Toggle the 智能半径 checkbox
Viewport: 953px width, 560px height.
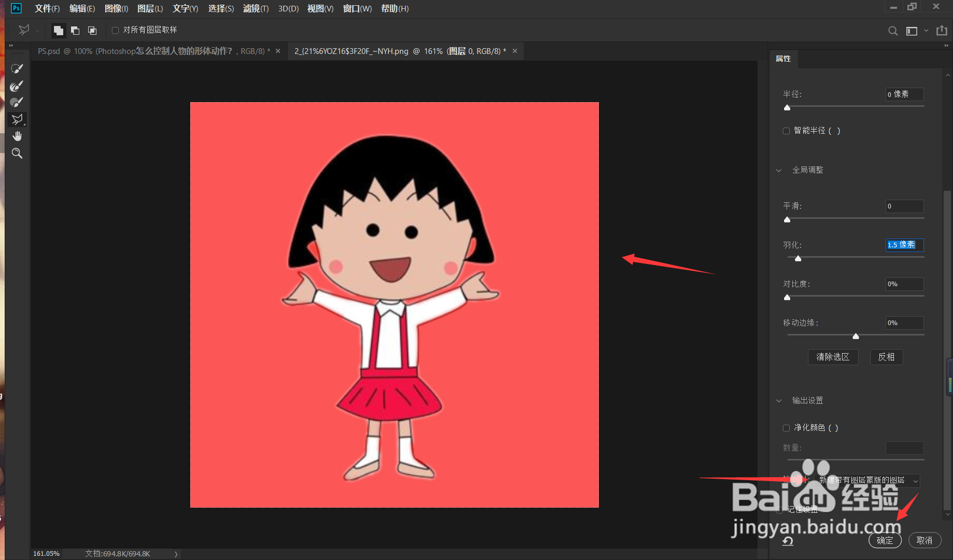coord(786,131)
